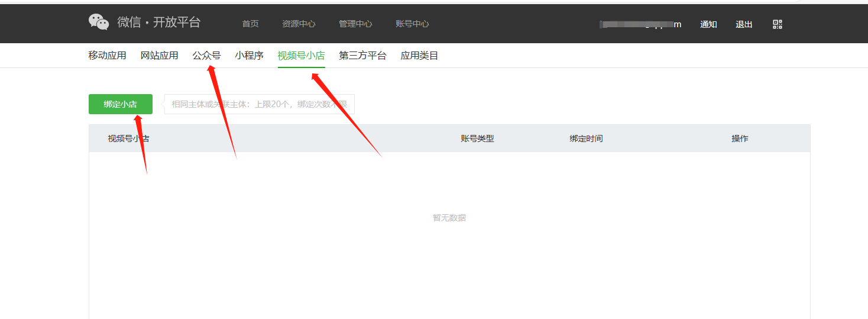Switch to the 第三方平台 tab

point(363,56)
